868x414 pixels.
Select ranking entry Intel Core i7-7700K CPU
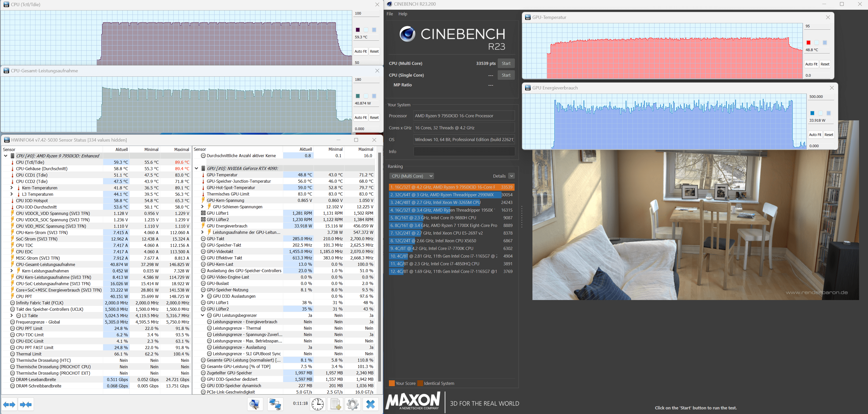point(451,248)
